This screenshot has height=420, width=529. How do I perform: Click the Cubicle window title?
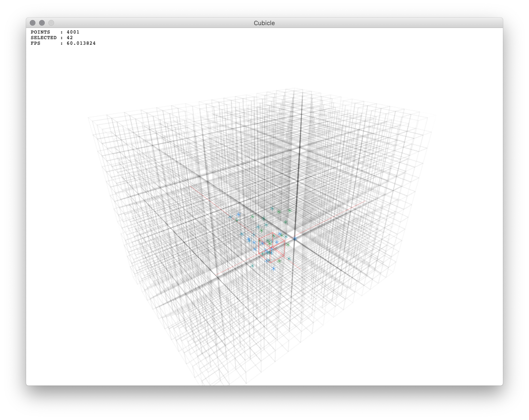(264, 23)
